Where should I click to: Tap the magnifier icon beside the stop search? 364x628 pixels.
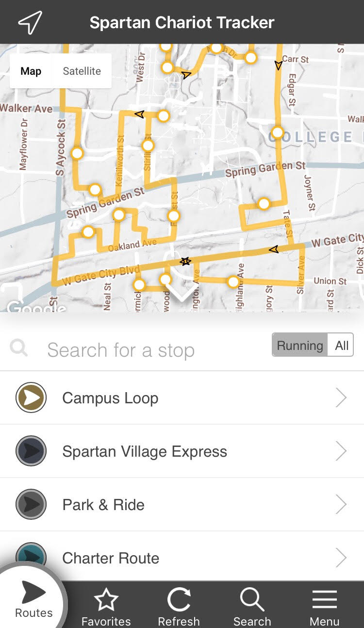click(19, 348)
